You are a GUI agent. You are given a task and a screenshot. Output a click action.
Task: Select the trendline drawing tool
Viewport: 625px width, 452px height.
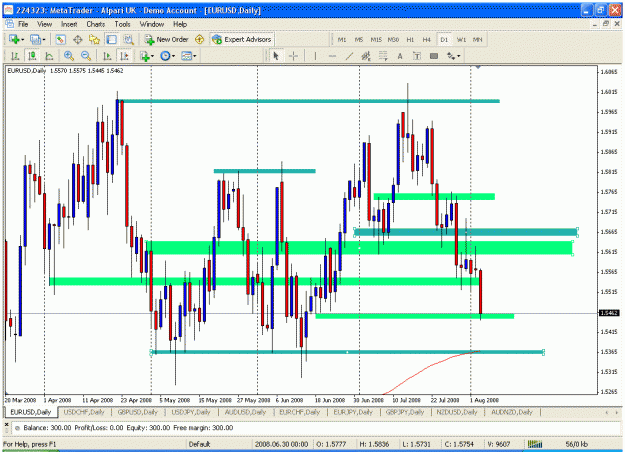click(x=349, y=56)
